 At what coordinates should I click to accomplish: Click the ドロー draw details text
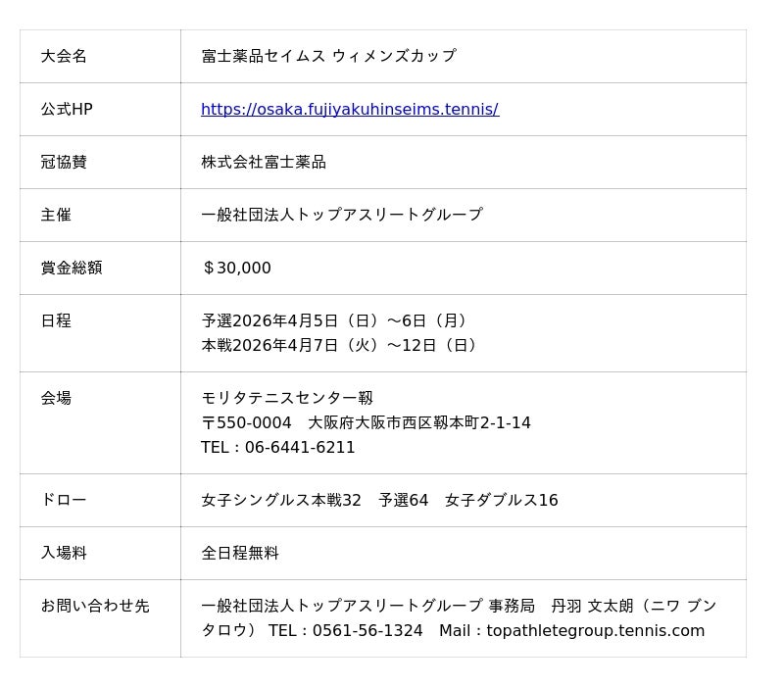tap(379, 500)
